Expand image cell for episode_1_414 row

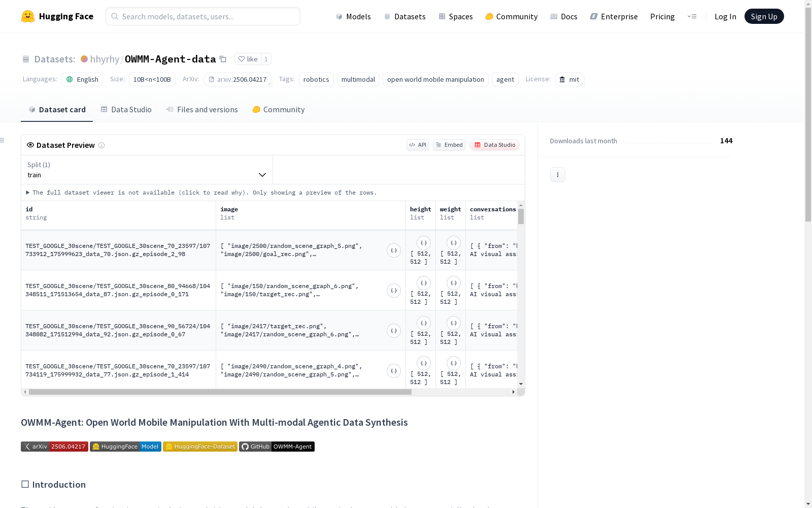[x=394, y=371]
